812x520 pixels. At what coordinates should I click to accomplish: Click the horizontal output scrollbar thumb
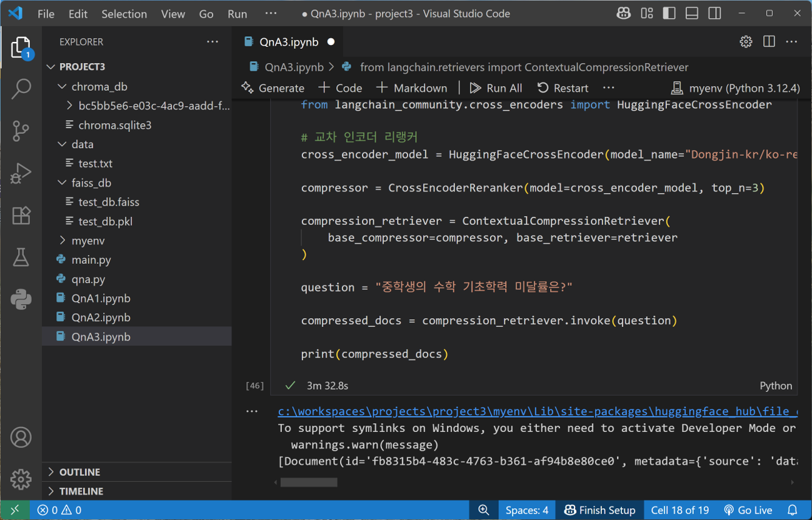[309, 482]
